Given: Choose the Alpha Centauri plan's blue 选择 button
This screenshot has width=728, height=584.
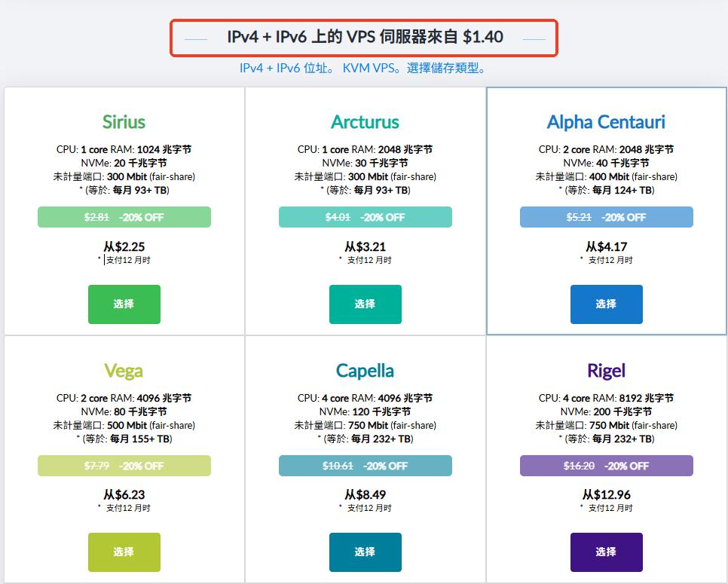Looking at the screenshot, I should pos(606,304).
